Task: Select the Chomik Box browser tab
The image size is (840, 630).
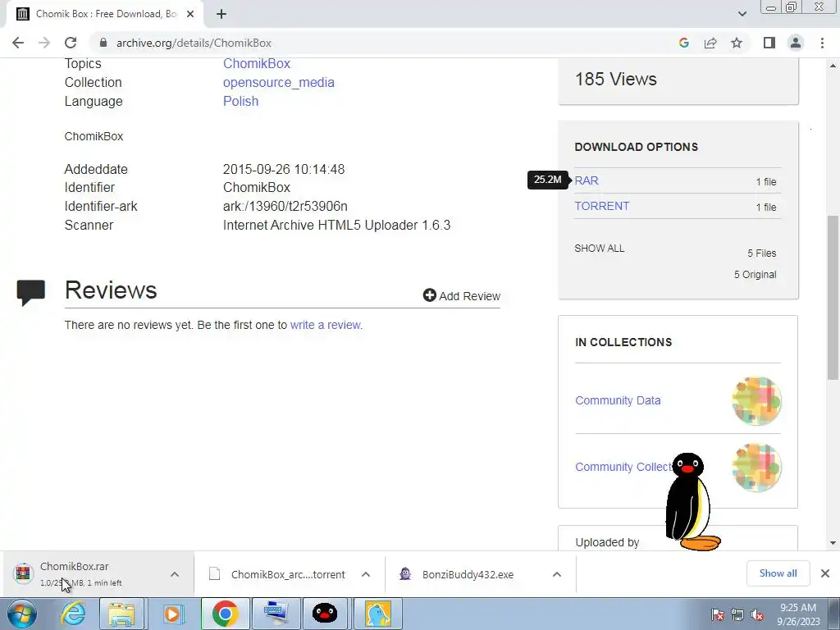Action: [x=104, y=15]
